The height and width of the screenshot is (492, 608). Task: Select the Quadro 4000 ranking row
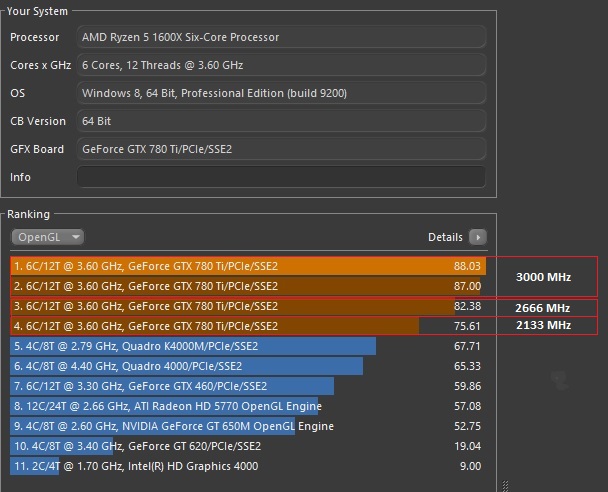click(248, 366)
